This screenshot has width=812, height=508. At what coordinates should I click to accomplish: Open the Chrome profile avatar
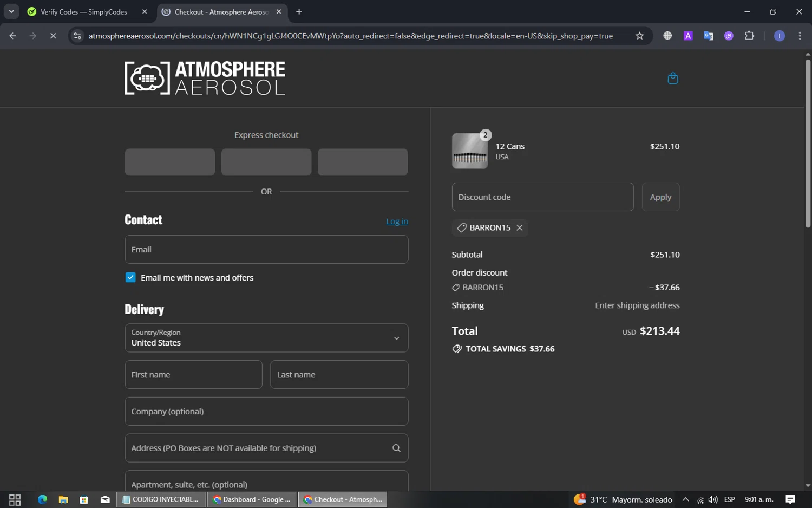(x=779, y=36)
